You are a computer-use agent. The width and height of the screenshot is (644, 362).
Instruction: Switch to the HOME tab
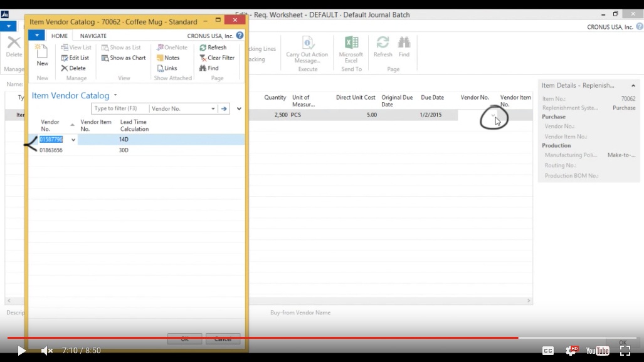pos(60,36)
